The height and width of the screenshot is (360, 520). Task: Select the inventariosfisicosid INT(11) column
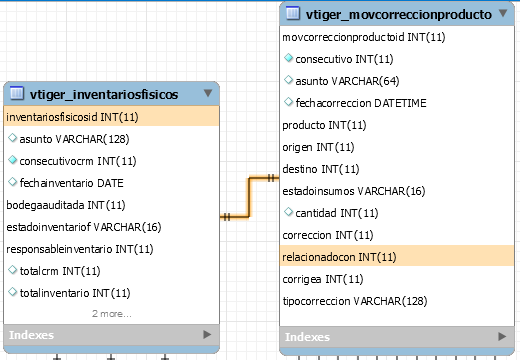[111, 117]
